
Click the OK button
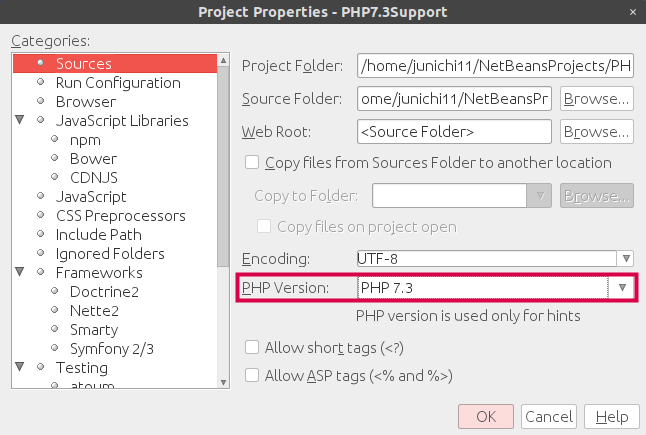click(486, 417)
